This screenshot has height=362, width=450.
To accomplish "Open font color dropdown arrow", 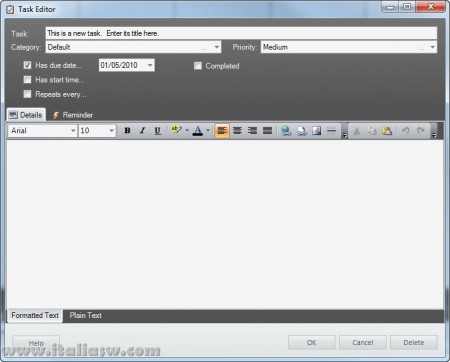I will [208, 130].
